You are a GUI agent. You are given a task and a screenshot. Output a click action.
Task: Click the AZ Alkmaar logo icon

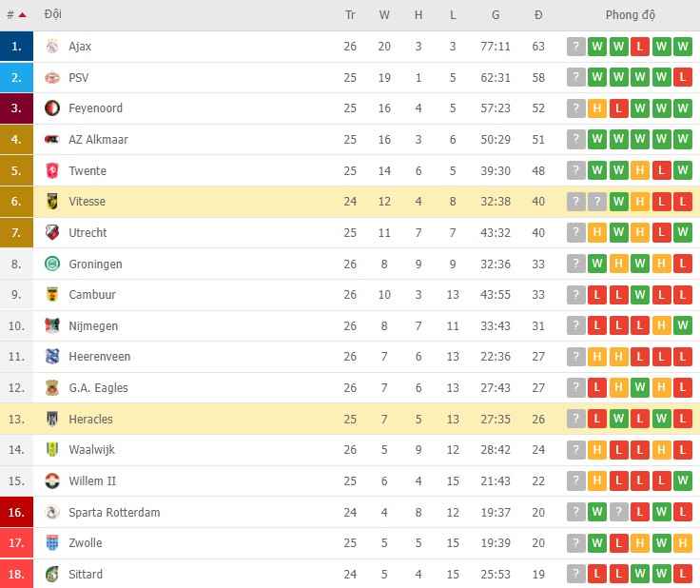[52, 140]
